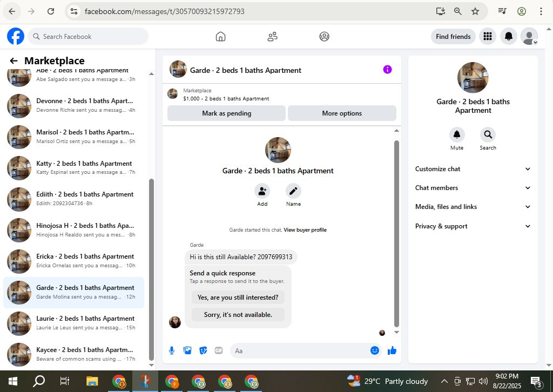Viewport: 553px width, 392px height.
Task: Search in conversation magnifier icon
Action: coord(488,134)
